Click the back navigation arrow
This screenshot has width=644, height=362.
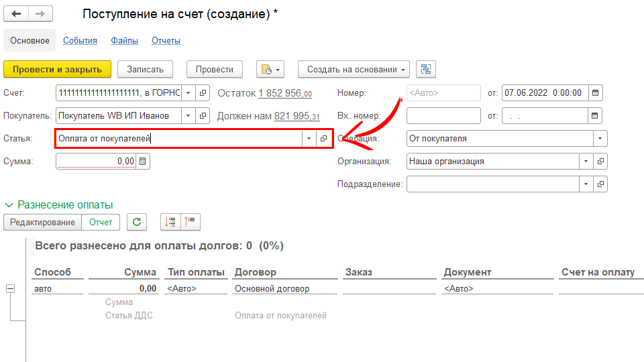[x=16, y=14]
